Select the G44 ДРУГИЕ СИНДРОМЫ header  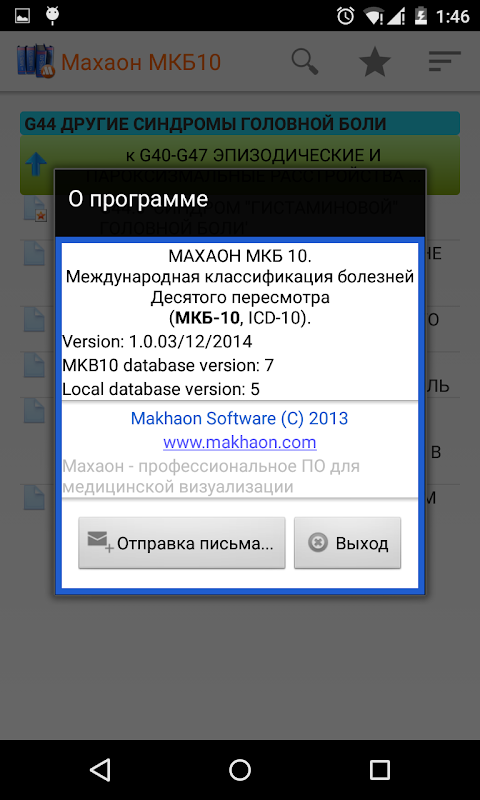(240, 123)
